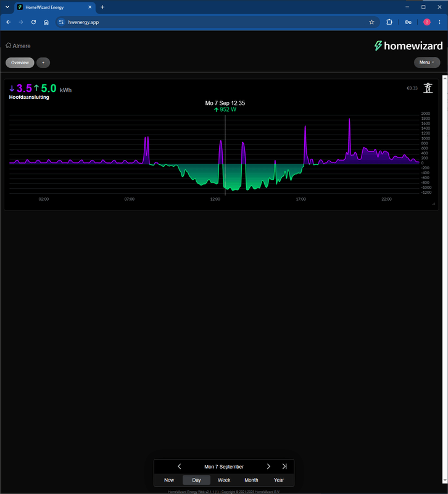Click the browser forward arrow
This screenshot has height=494, width=448.
click(21, 22)
